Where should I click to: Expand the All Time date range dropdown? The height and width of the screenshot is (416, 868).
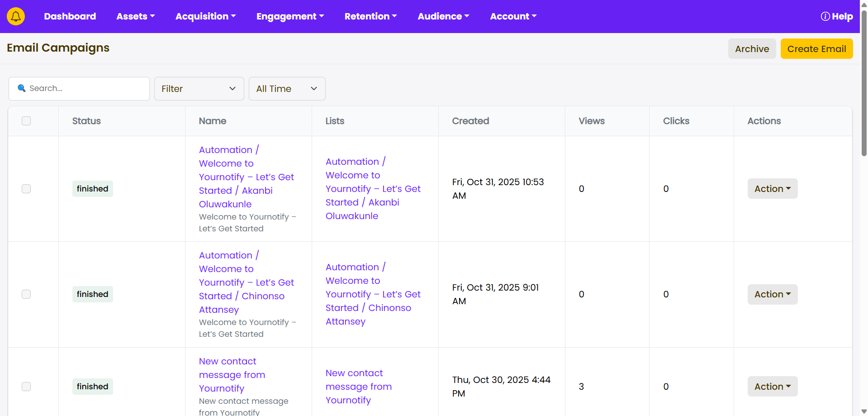(287, 89)
